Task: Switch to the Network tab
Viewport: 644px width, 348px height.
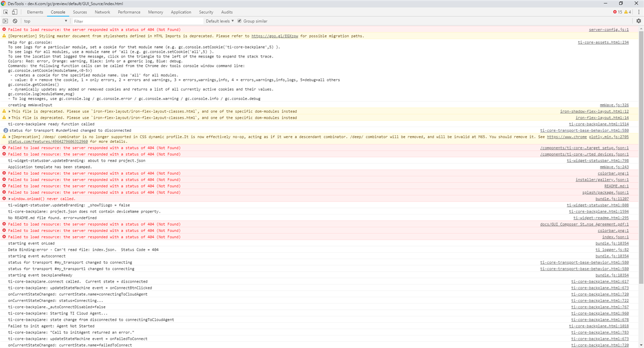Action: pyautogui.click(x=102, y=12)
